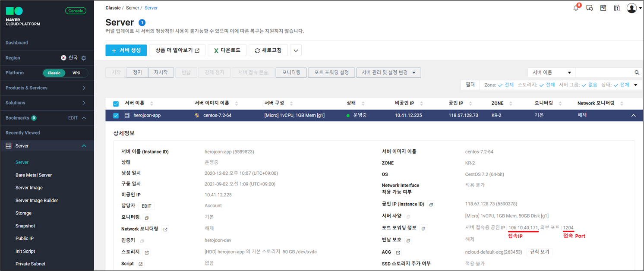Screen dimensions: 644x271
Task: Click the 서버 생성 button
Action: pyautogui.click(x=126, y=50)
